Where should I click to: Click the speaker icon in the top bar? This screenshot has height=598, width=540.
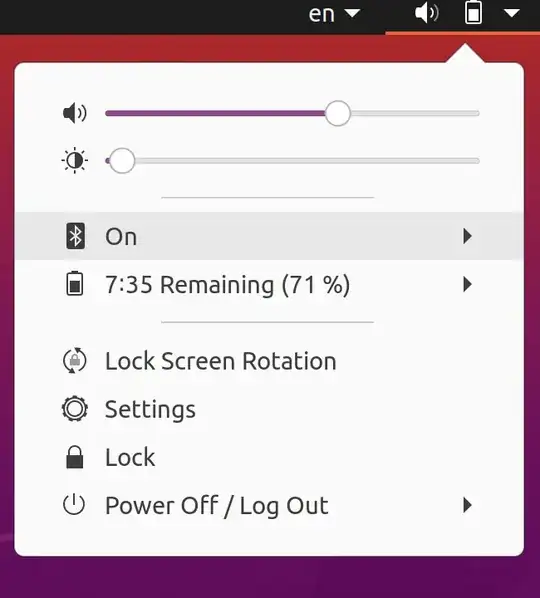click(427, 14)
